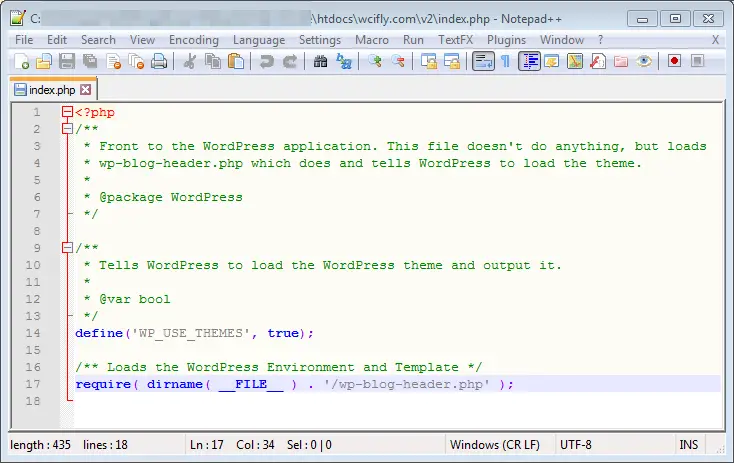Zoom in using the magnifier plus icon

[x=374, y=61]
